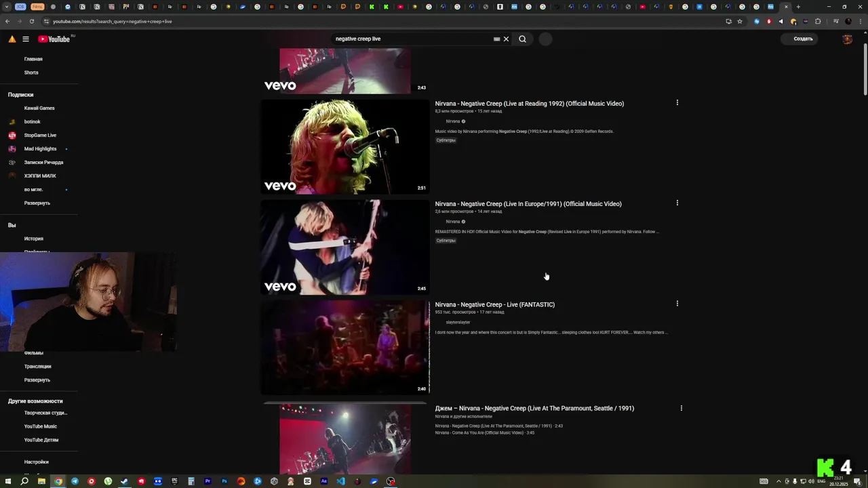Open Chrome three-dot menu

tap(859, 21)
